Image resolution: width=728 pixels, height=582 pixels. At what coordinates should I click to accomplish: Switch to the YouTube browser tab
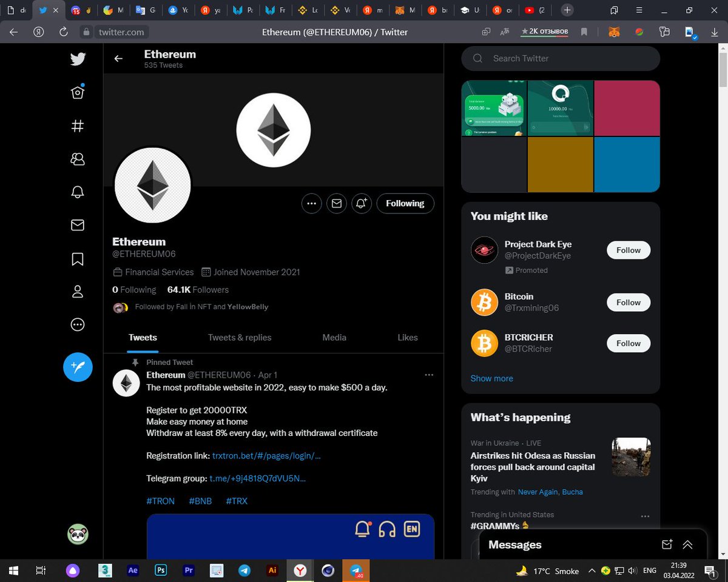point(534,10)
